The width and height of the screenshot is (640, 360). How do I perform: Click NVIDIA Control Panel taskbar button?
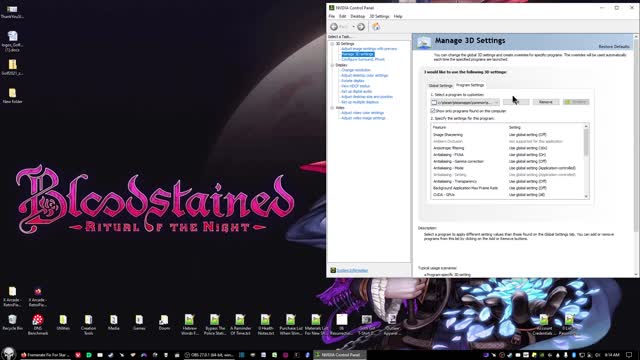tap(340, 355)
